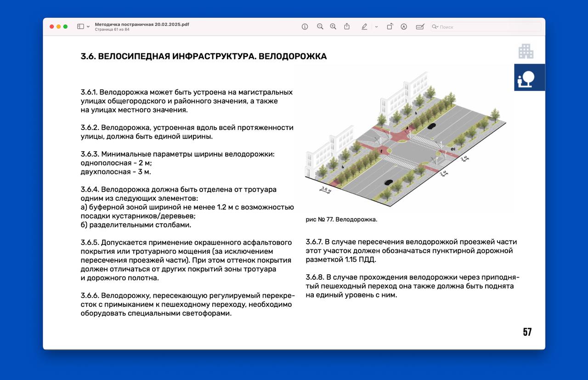The image size is (588, 380).
Task: Click the magnifier icon in the search field
Action: tap(435, 27)
